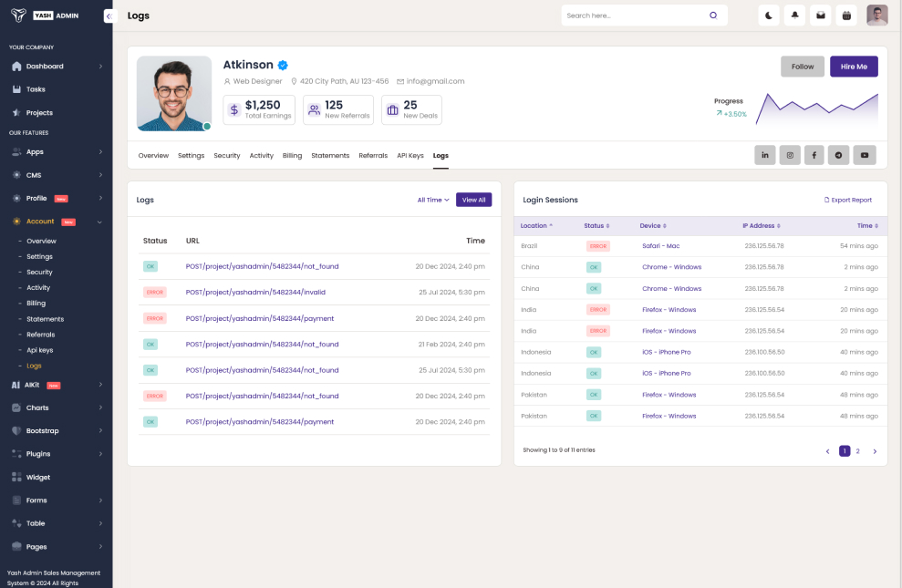Click the Dashboard home icon in sidebar

[16, 67]
